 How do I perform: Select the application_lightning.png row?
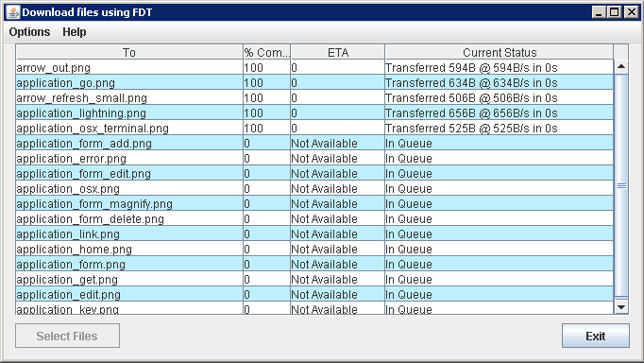click(314, 112)
